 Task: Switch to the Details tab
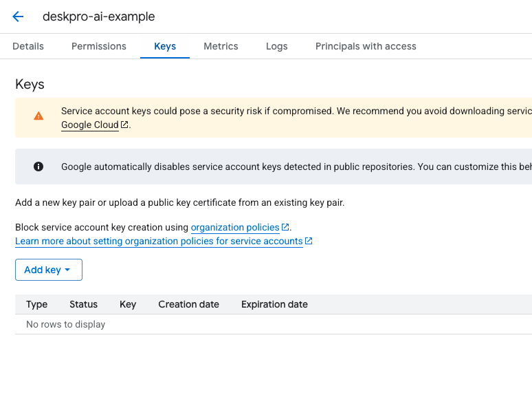coord(28,46)
